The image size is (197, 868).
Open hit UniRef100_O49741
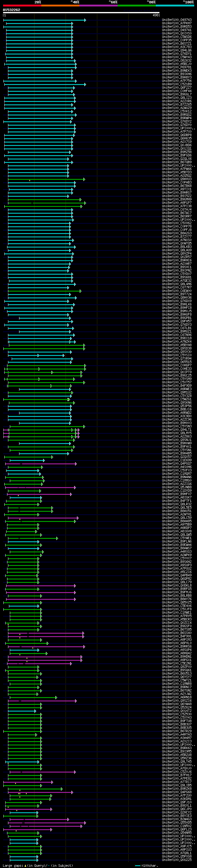(x=177, y=30)
